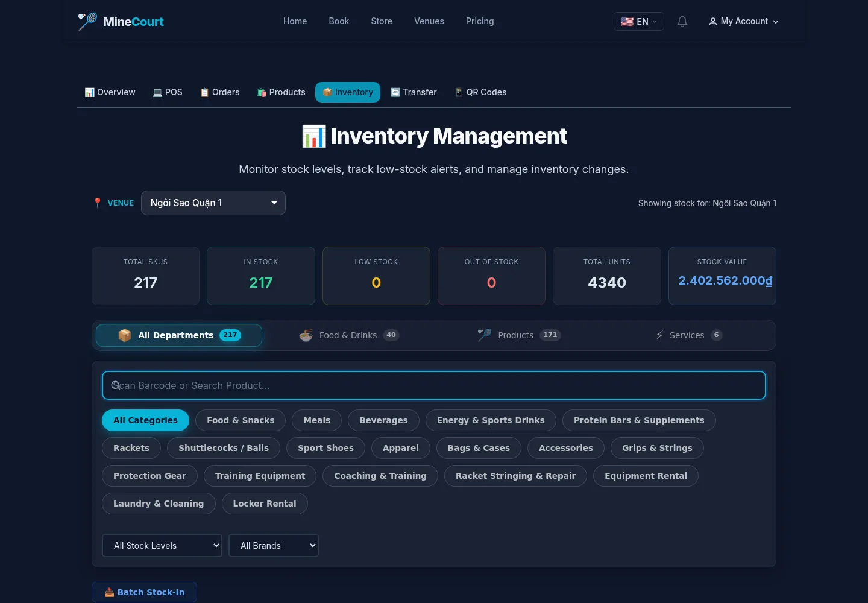Switch to the Products tab in the top tab bar

point(281,92)
